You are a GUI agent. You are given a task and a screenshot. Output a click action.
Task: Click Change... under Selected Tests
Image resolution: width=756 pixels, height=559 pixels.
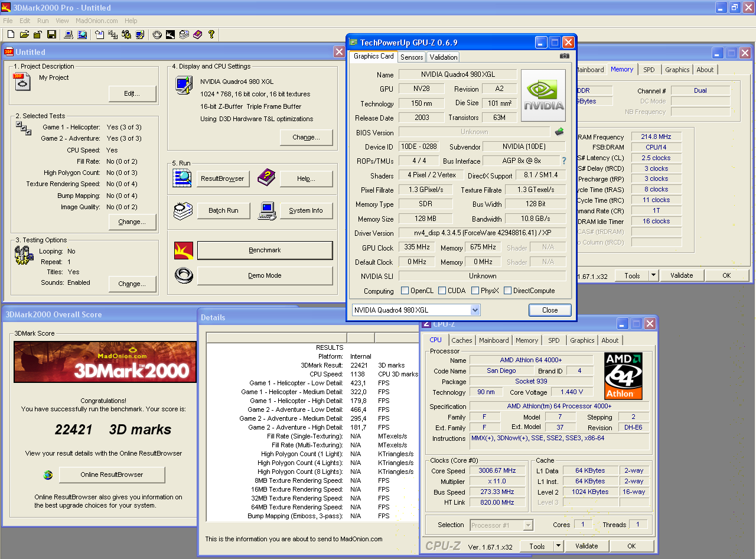(x=132, y=222)
